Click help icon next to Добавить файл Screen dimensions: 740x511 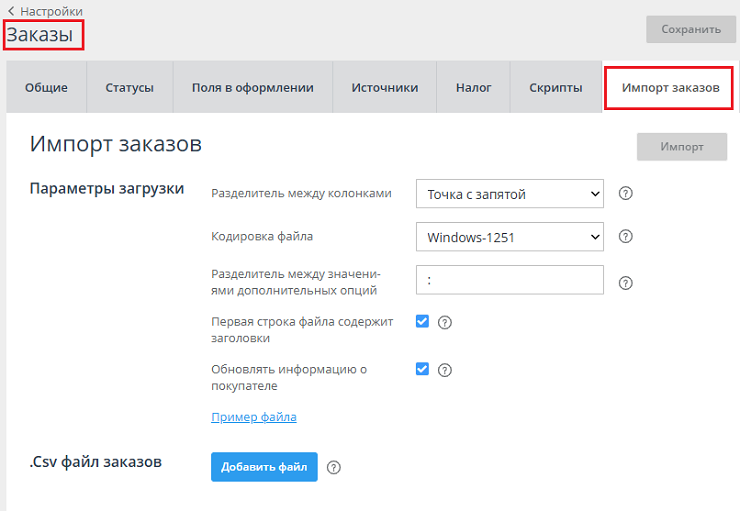pos(334,467)
